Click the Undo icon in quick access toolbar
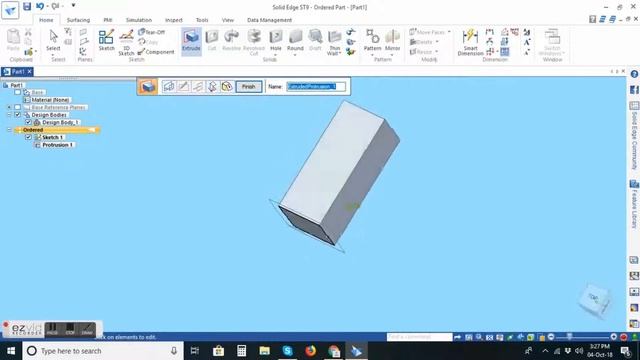The height and width of the screenshot is (360, 640). (x=40, y=6)
